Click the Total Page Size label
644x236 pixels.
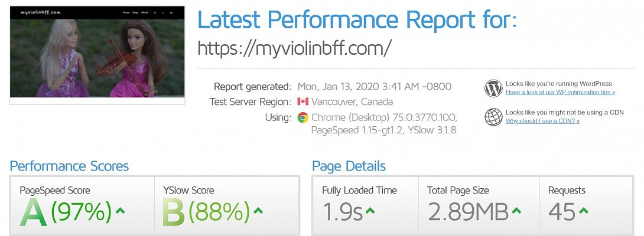458,191
